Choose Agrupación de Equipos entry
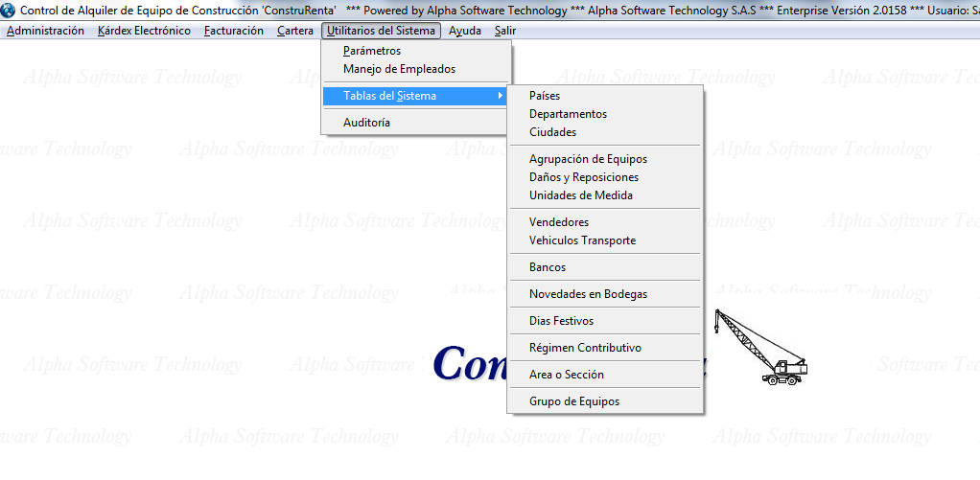The image size is (980, 480). point(588,159)
